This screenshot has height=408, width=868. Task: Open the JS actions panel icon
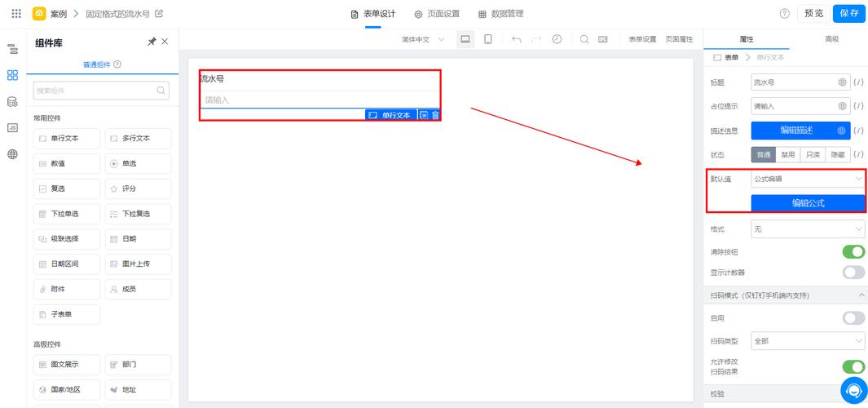13,127
